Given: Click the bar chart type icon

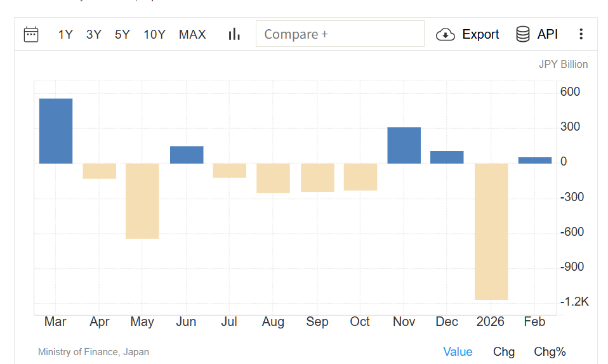Looking at the screenshot, I should coord(234,34).
